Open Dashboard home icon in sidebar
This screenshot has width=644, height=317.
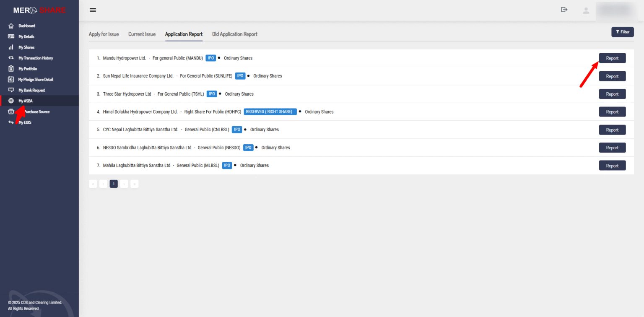click(11, 26)
